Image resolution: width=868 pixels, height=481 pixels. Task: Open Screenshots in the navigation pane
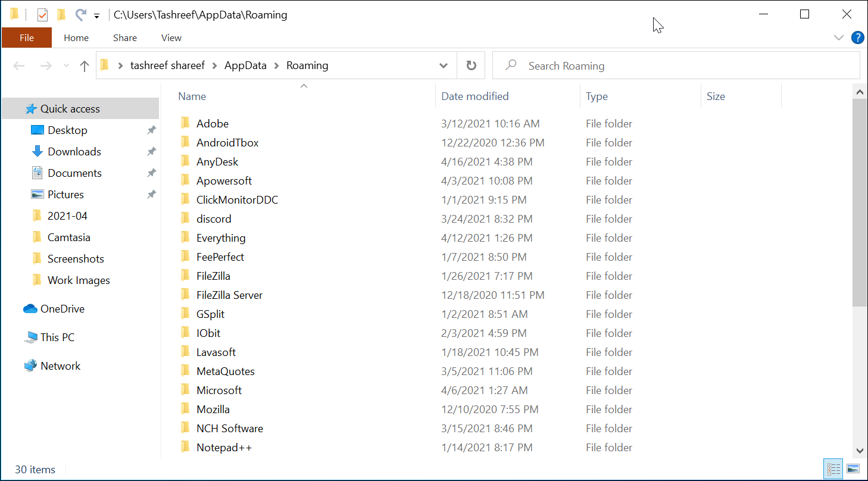click(76, 259)
